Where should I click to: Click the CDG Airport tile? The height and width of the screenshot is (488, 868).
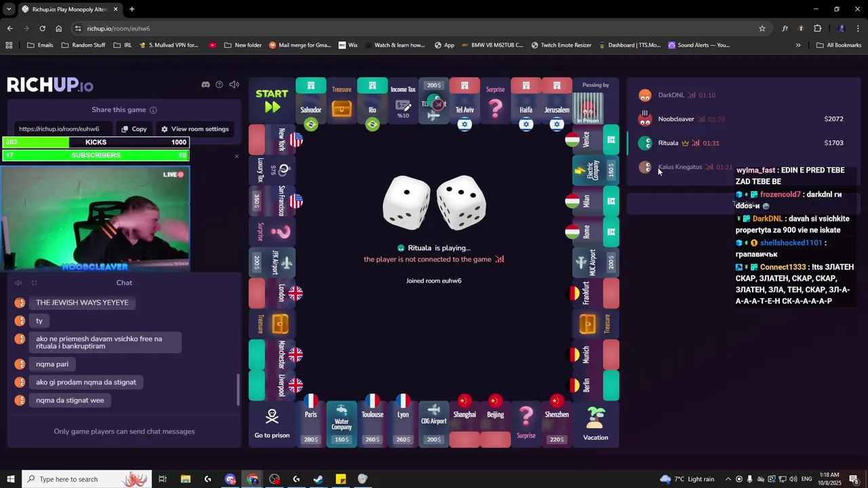pos(434,424)
